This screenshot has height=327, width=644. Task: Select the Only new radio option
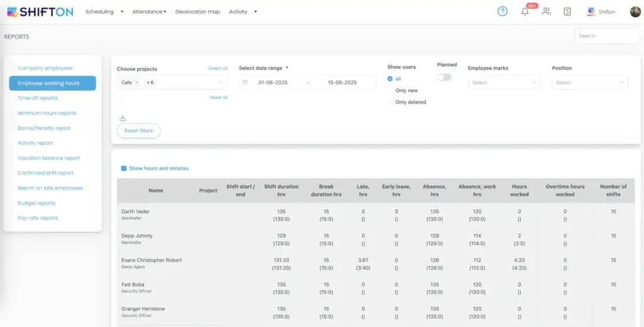406,91
